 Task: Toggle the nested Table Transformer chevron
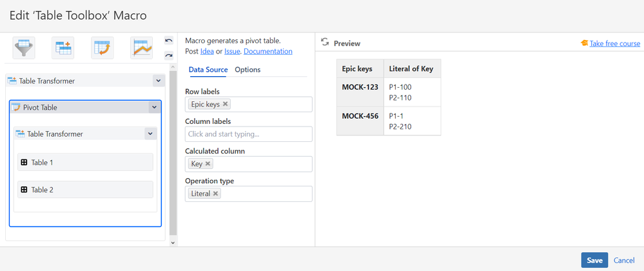[x=150, y=134]
